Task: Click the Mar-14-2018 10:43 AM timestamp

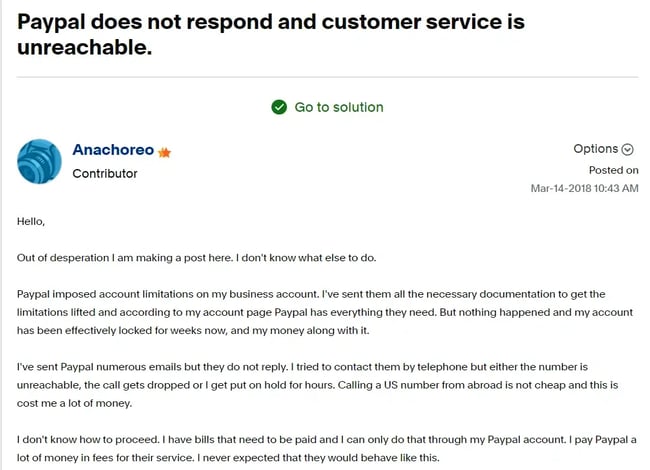Action: 584,188
